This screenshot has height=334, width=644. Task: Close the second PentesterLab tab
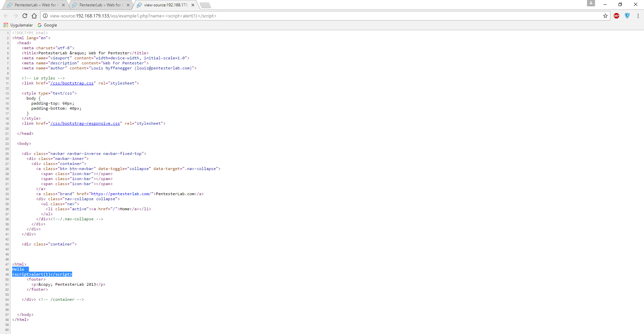(128, 5)
